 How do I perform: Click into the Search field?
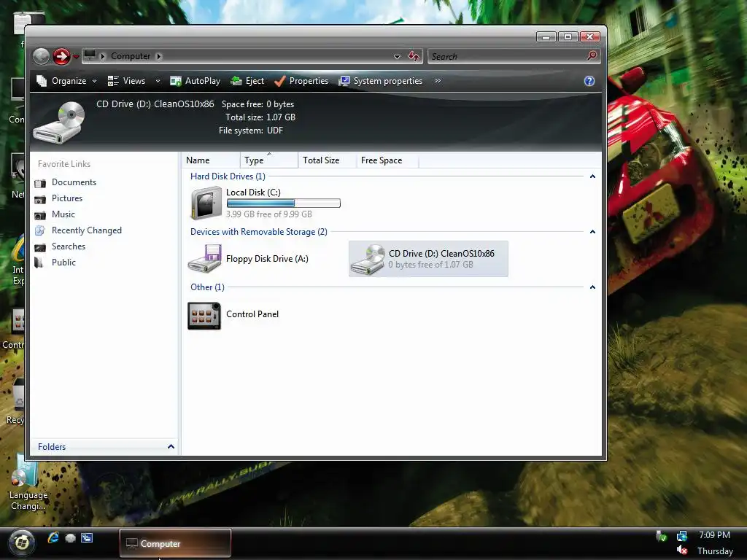click(x=507, y=56)
